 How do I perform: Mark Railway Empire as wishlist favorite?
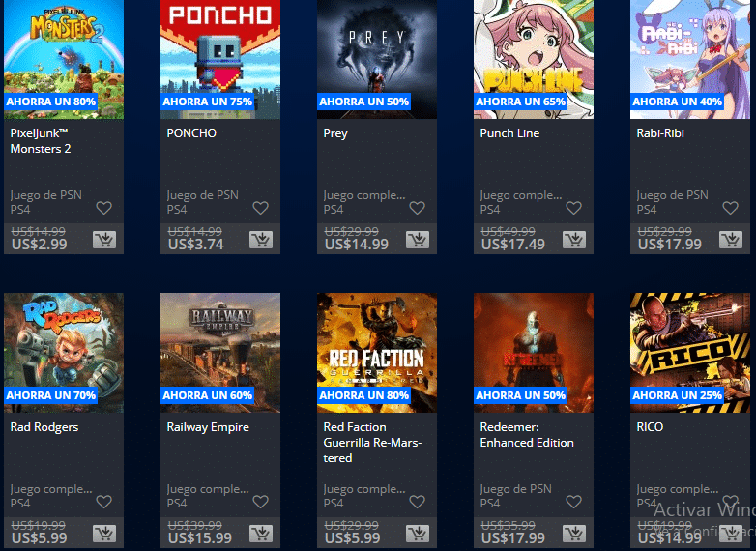point(261,502)
